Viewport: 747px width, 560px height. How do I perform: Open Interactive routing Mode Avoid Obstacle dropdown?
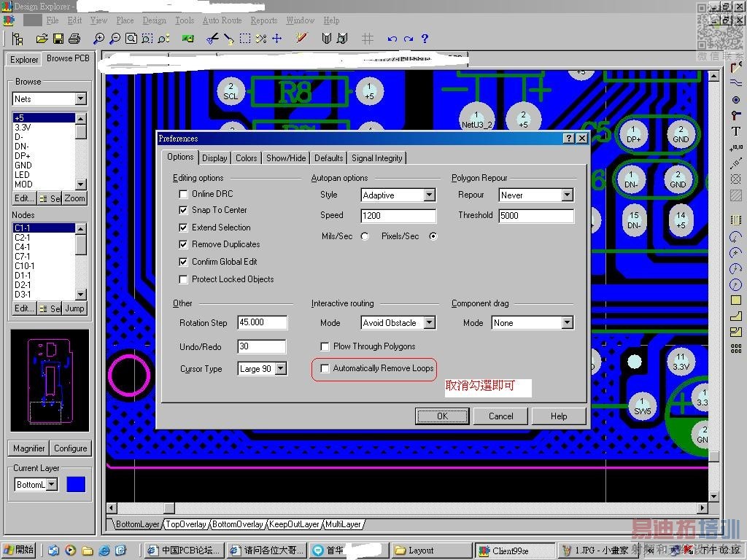pos(429,323)
